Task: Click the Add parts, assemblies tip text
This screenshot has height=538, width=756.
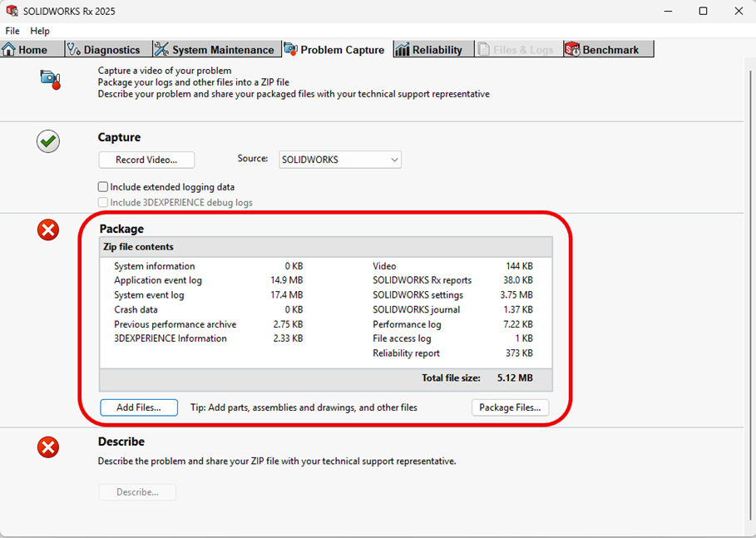Action: (304, 407)
